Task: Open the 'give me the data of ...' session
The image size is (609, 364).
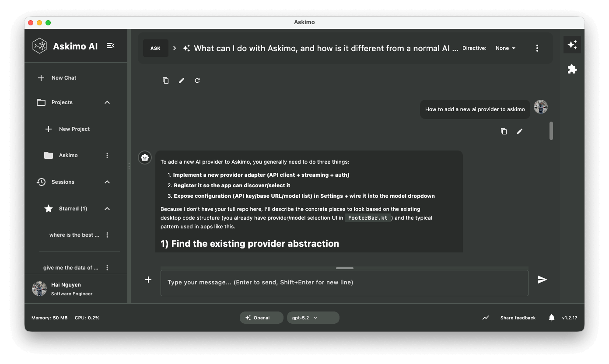Action: point(70,268)
